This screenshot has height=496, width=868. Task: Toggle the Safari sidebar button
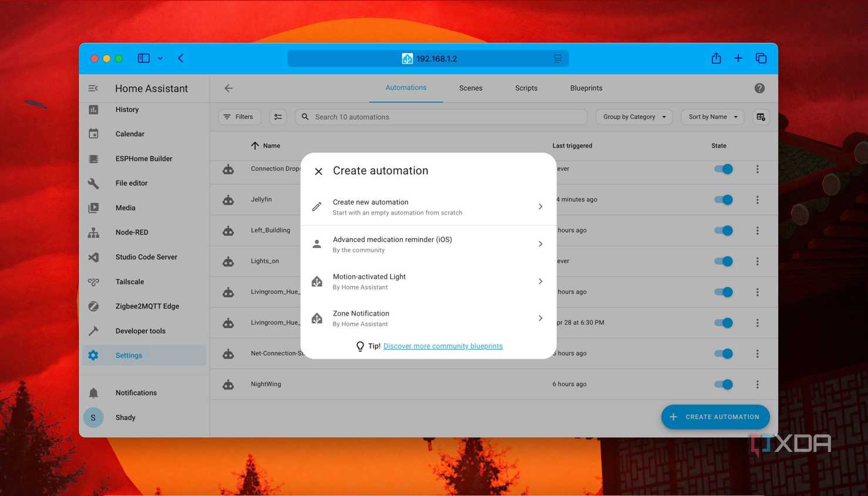coord(144,58)
